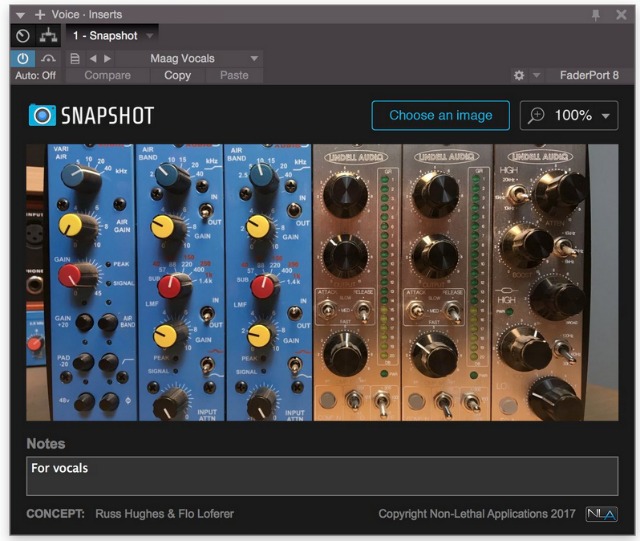
Task: Click the Russ Hughes & Flo Loferer credit
Action: 164,514
